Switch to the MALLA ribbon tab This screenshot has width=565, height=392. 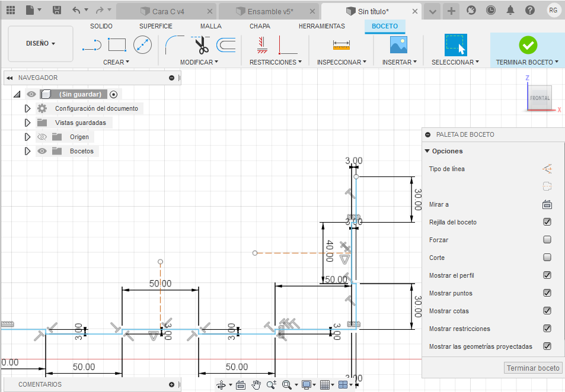[211, 26]
